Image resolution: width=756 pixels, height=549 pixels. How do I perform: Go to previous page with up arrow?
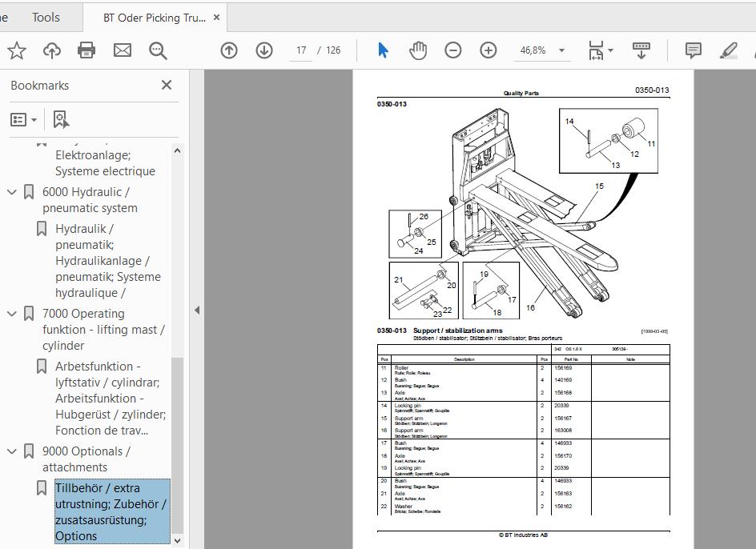229,50
